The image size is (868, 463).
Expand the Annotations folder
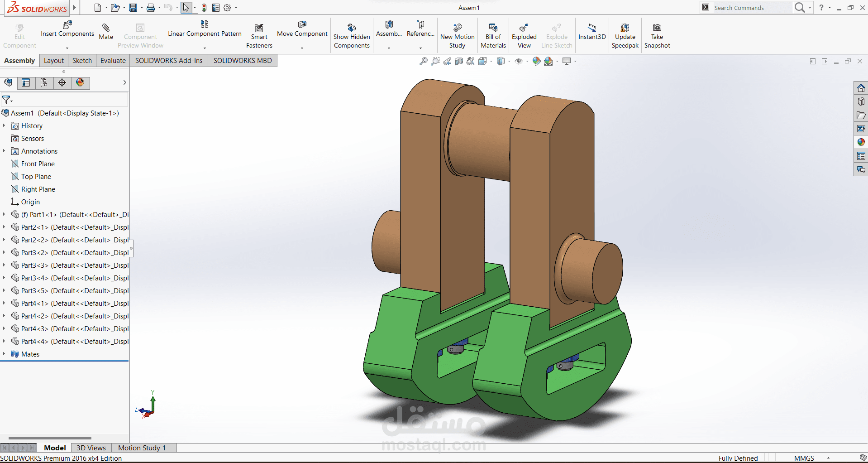tap(4, 151)
